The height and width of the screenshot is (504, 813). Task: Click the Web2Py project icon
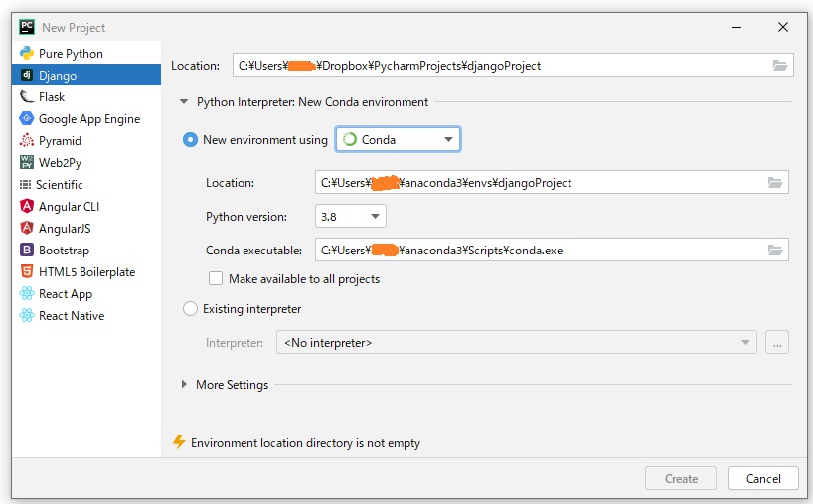[x=27, y=162]
